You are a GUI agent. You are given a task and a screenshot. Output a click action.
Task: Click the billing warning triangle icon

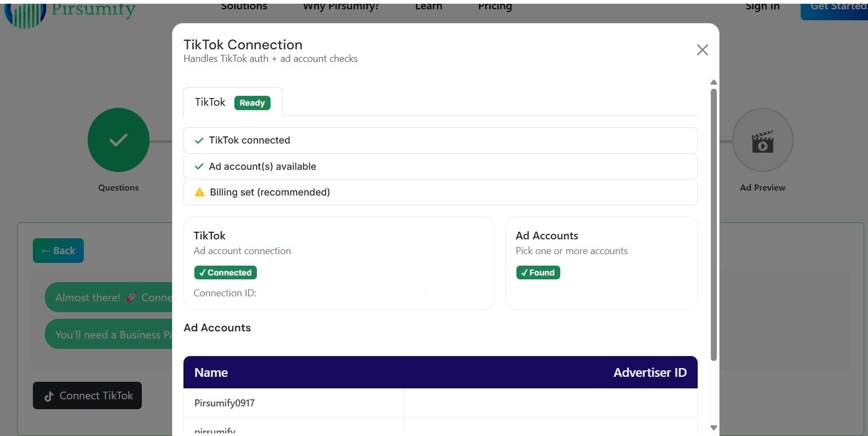[x=200, y=192]
